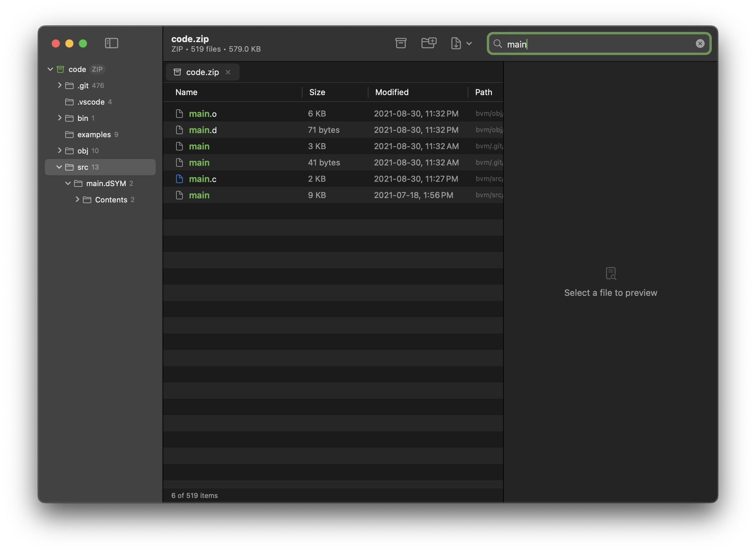Click the 2021-08-30, 11:27 PM date cell
This screenshot has width=756, height=553.
click(416, 179)
